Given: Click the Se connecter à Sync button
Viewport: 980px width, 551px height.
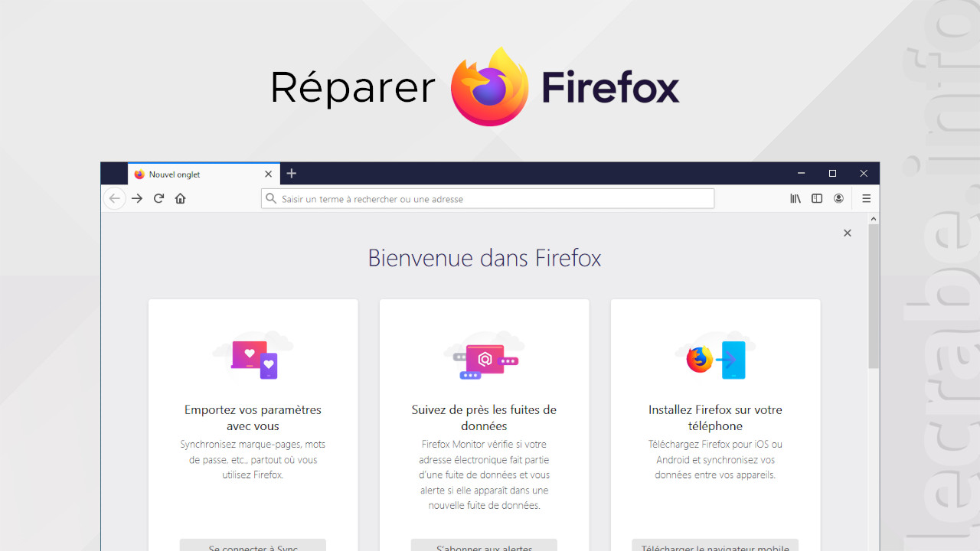Looking at the screenshot, I should point(253,545).
